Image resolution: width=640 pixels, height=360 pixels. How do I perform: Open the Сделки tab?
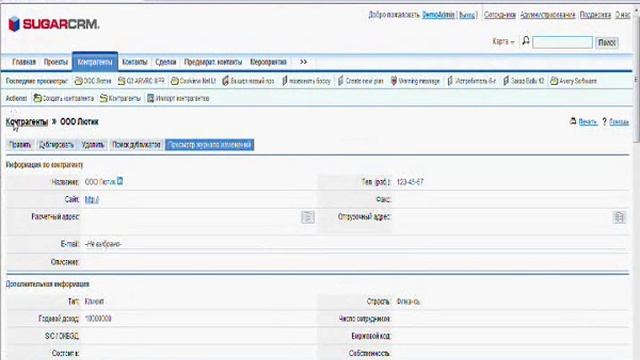pyautogui.click(x=165, y=62)
